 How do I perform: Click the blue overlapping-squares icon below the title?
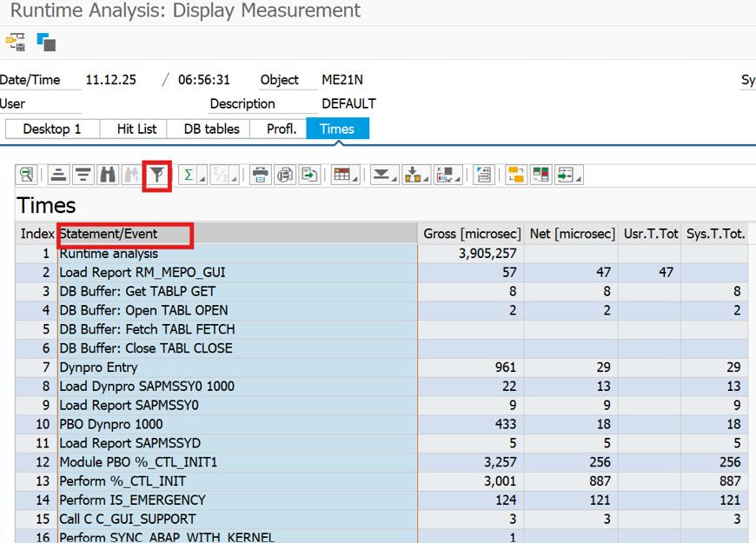(x=46, y=43)
